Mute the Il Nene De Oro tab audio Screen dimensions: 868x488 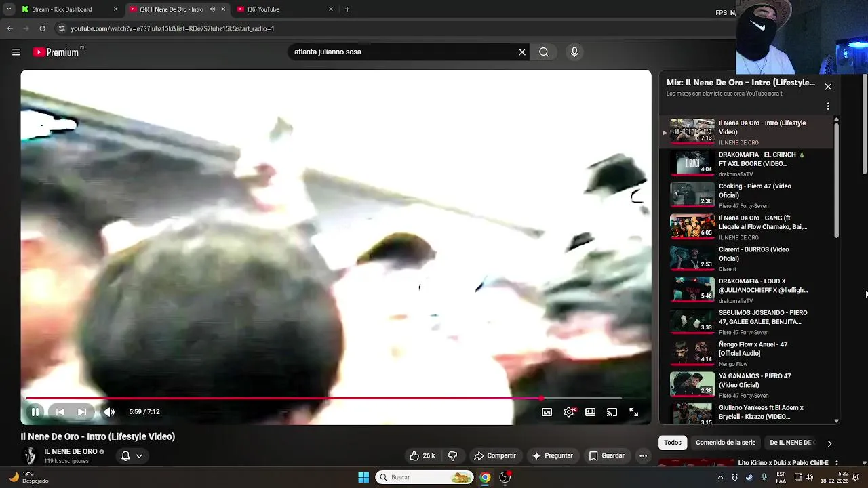point(212,9)
